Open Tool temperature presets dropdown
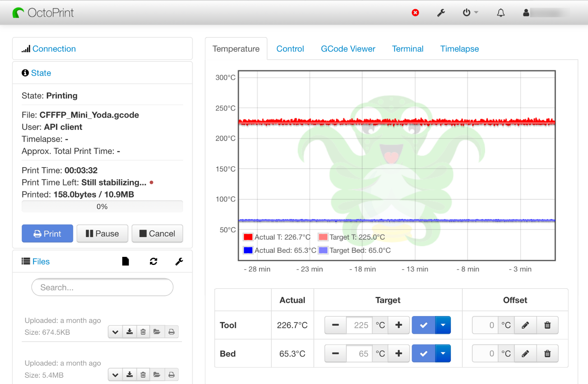 (443, 325)
